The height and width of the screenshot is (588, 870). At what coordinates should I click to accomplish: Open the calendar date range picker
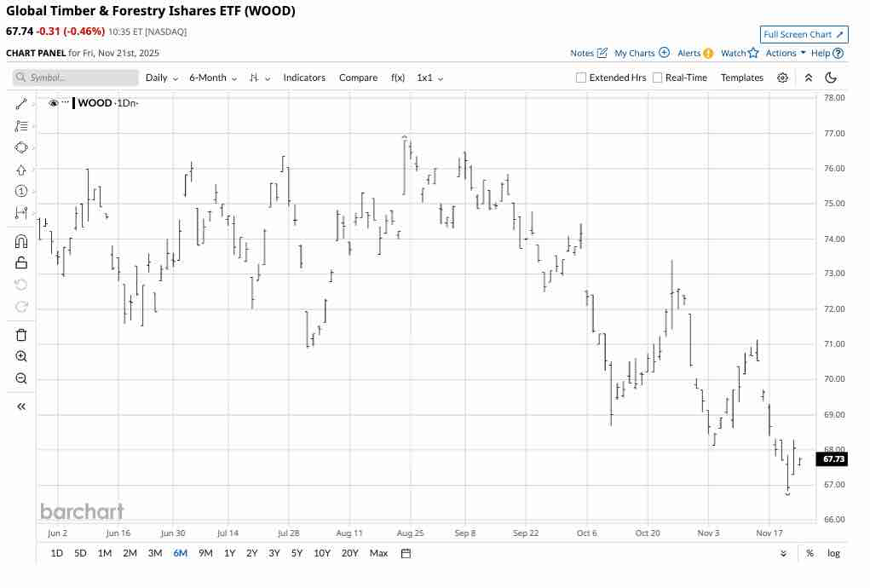pyautogui.click(x=406, y=553)
